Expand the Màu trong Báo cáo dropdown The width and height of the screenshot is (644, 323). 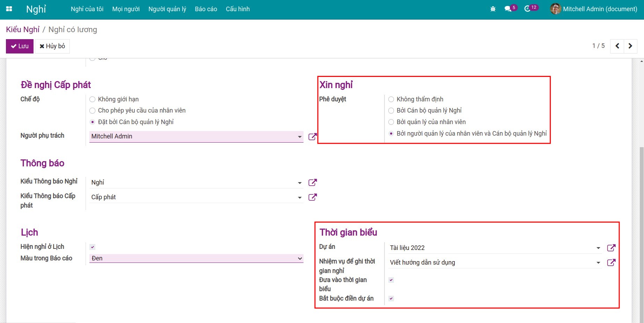(x=300, y=258)
